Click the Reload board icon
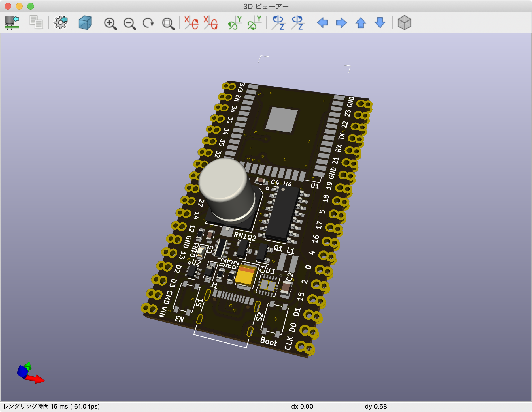The height and width of the screenshot is (412, 532). coord(12,23)
